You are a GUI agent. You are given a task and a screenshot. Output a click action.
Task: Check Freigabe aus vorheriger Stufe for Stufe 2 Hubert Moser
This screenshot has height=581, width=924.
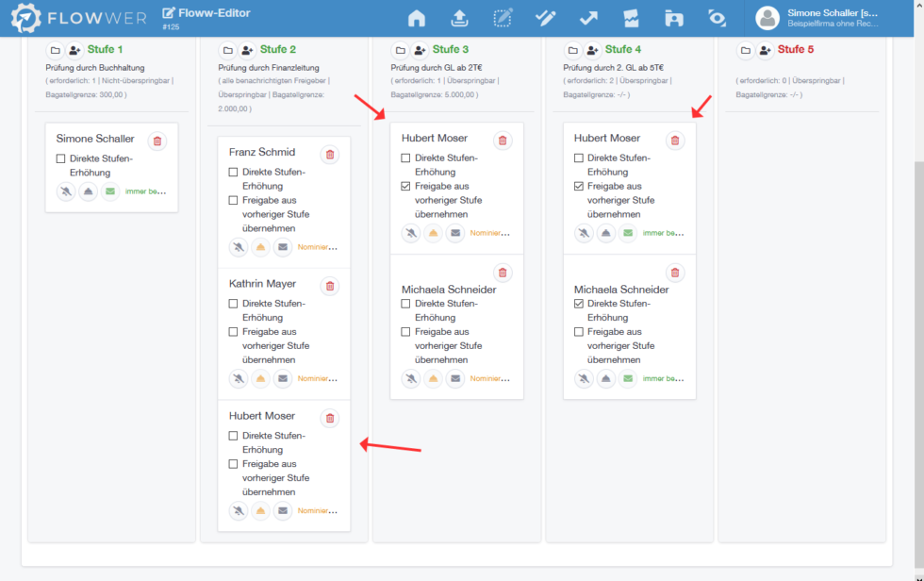234,464
